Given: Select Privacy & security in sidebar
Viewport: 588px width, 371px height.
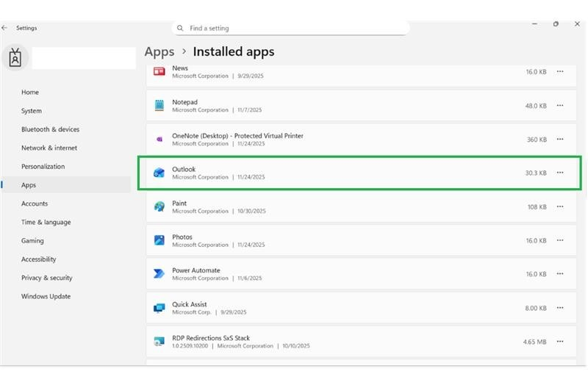Looking at the screenshot, I should point(46,278).
